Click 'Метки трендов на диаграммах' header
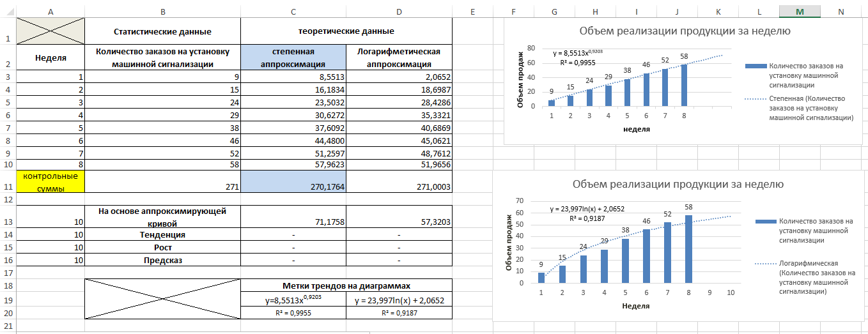The width and height of the screenshot is (868, 334). [346, 285]
